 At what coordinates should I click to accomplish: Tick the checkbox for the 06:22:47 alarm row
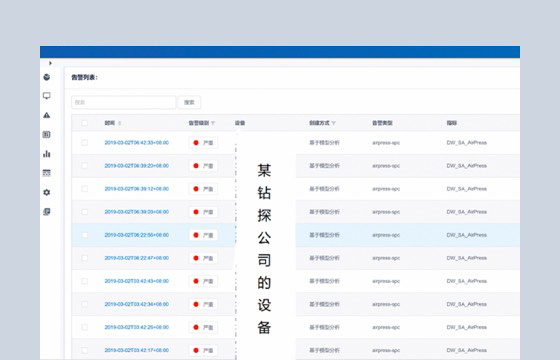[84, 258]
